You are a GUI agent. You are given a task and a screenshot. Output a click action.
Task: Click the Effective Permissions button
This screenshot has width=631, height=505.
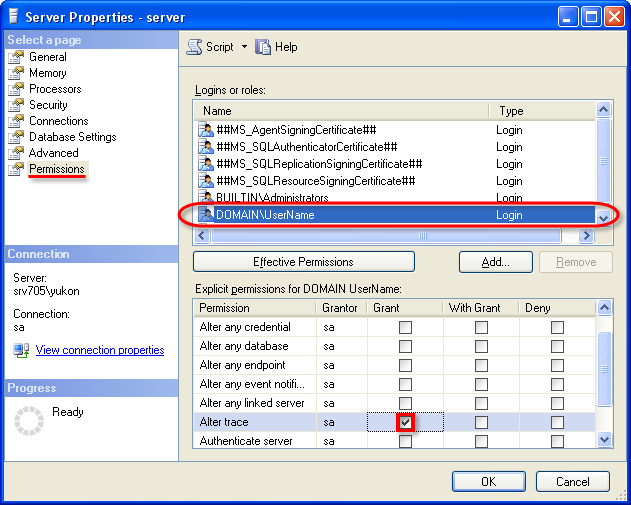tap(303, 262)
